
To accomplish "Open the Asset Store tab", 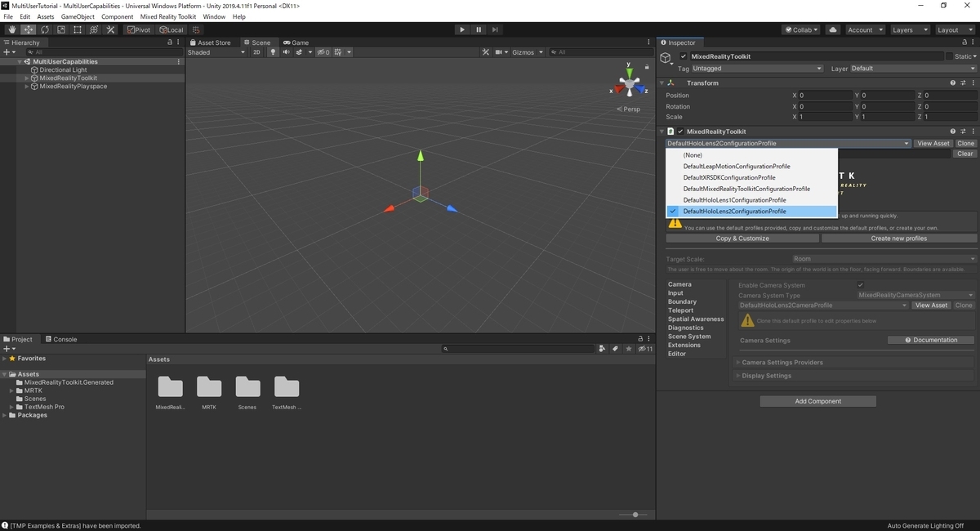I will point(210,42).
